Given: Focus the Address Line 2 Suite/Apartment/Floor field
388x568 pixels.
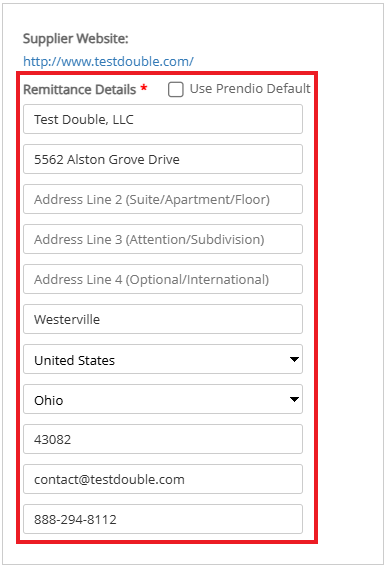Looking at the screenshot, I should [x=163, y=199].
